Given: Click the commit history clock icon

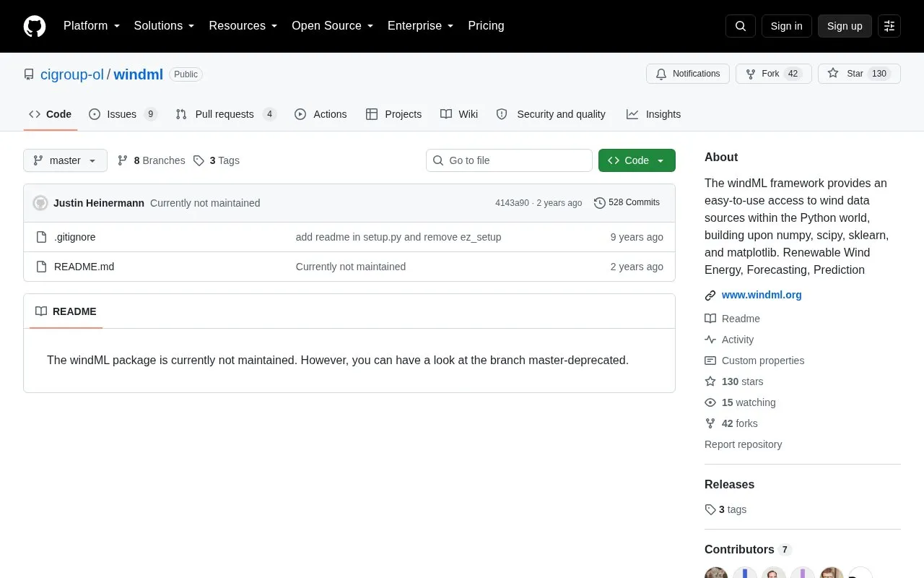Looking at the screenshot, I should coord(599,203).
